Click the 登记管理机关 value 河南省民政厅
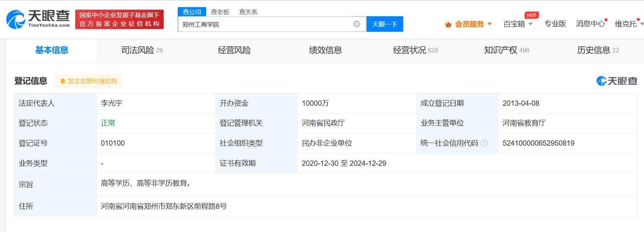 click(x=323, y=123)
